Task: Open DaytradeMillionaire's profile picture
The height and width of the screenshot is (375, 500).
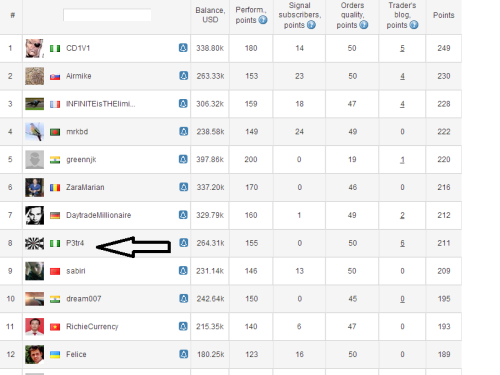Action: [x=34, y=215]
